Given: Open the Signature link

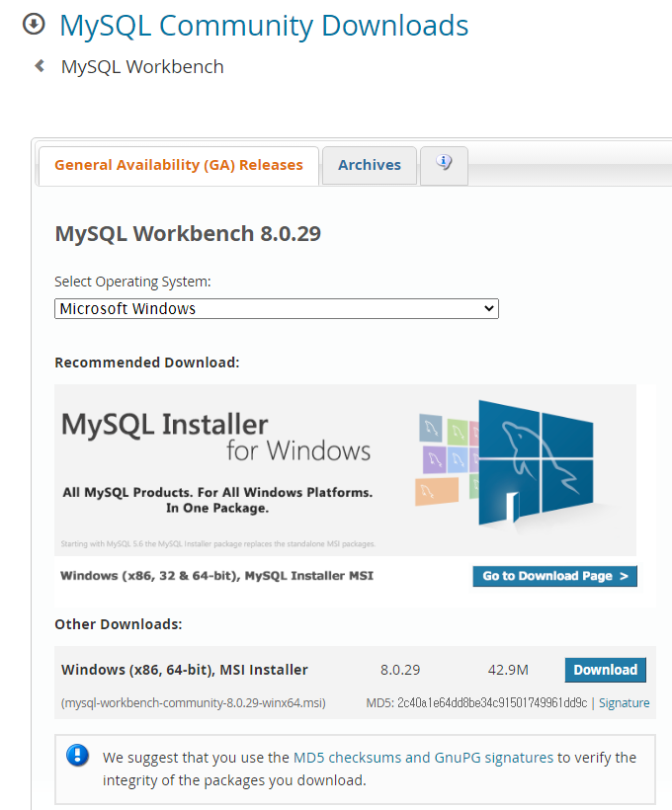Looking at the screenshot, I should 624,703.
